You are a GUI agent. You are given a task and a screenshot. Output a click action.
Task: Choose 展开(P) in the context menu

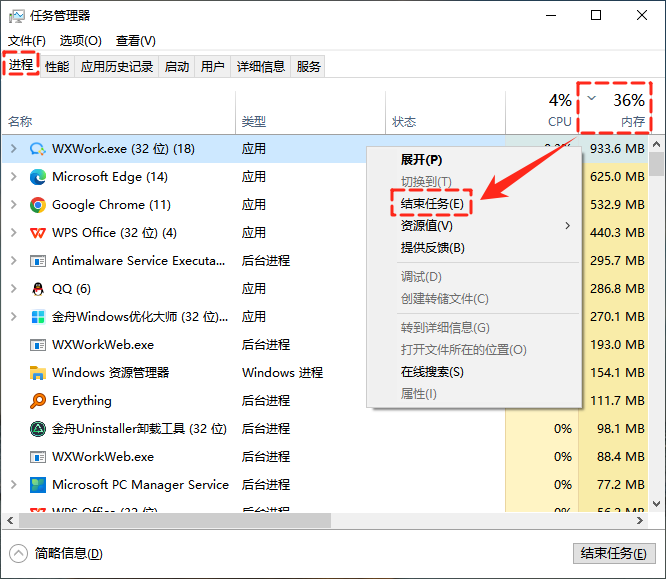point(474,160)
